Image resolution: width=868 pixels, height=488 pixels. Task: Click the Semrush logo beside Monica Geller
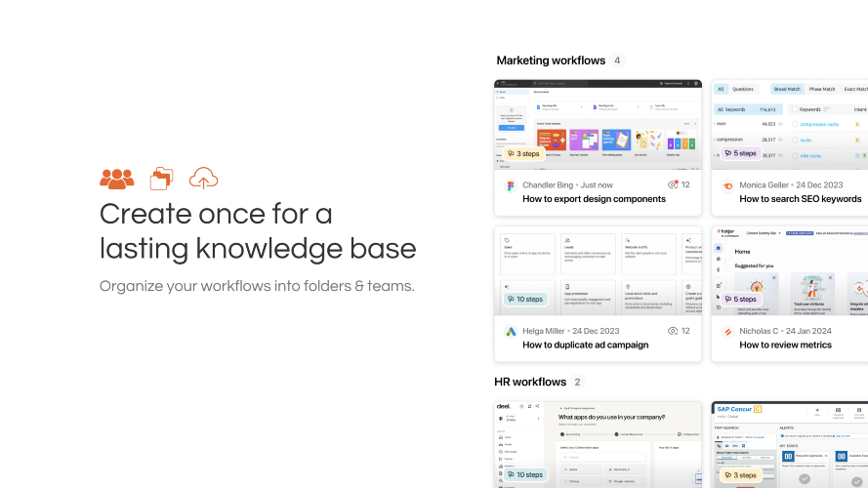tap(728, 185)
